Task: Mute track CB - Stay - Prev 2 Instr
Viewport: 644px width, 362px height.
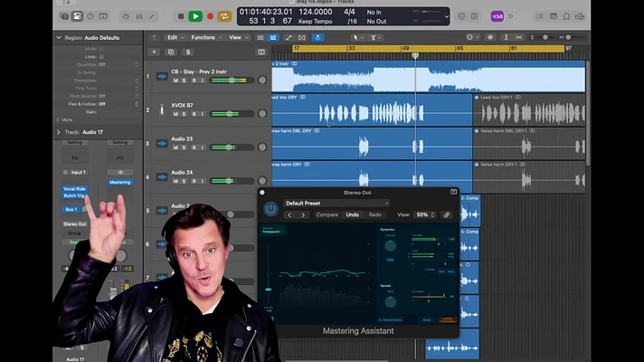Action: [x=175, y=81]
